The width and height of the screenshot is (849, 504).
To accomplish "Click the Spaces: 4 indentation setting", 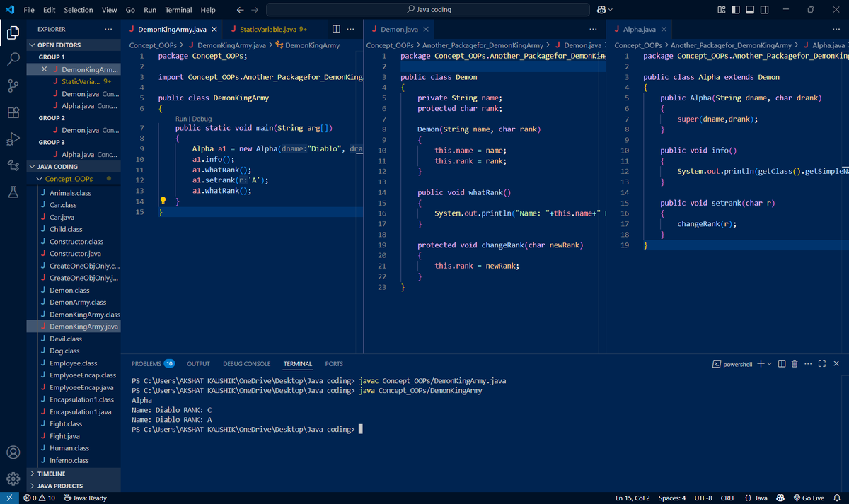I will pos(671,498).
